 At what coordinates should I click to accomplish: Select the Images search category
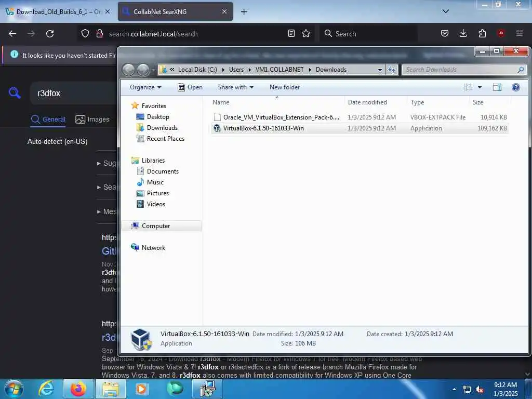(92, 119)
